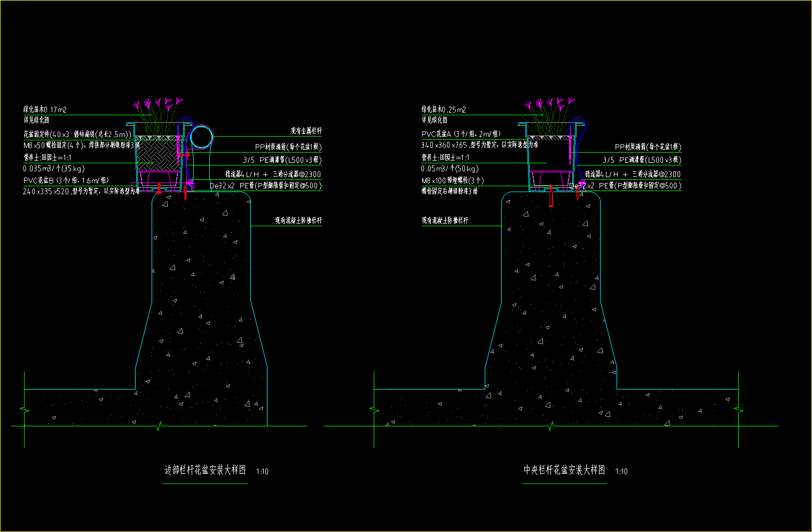Select the 340x360x765 pot size note

pos(479,145)
